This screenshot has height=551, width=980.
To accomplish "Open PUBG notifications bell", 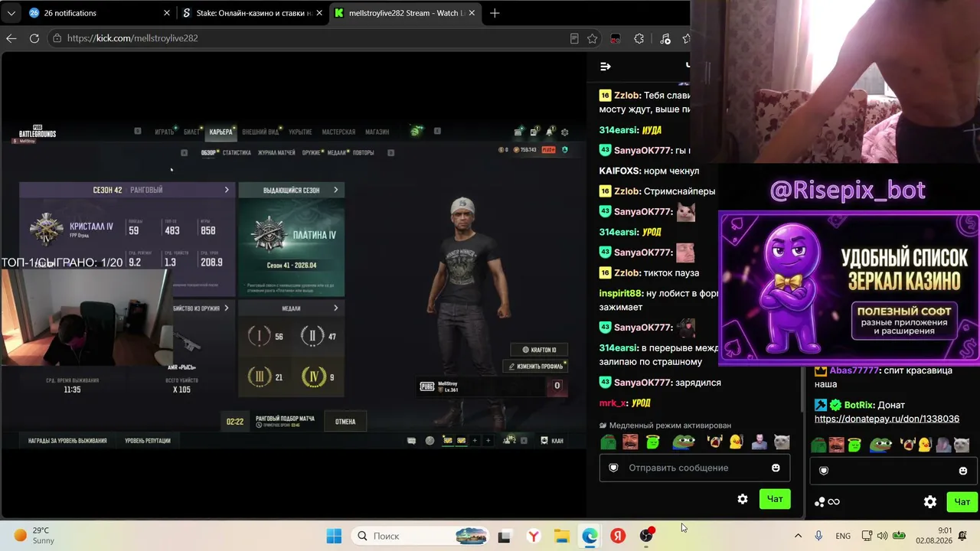I will tap(550, 132).
